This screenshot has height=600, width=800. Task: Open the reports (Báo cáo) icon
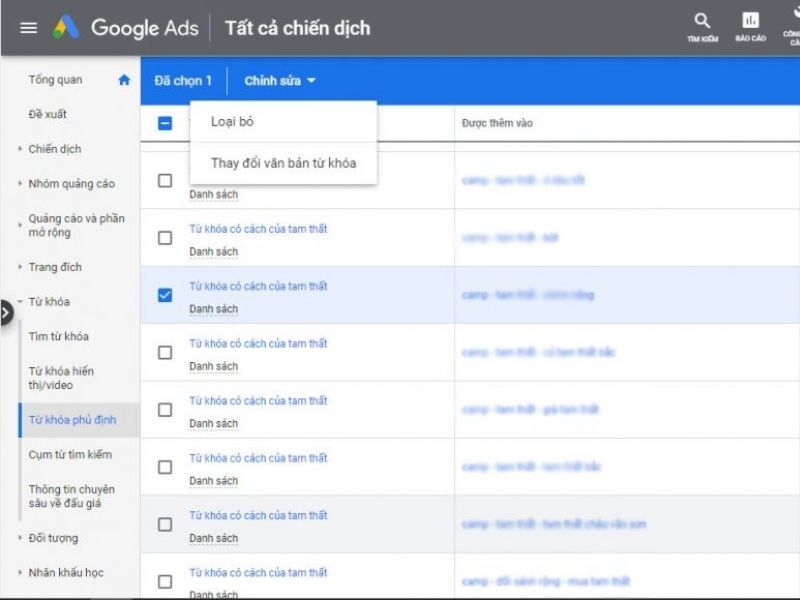point(750,27)
